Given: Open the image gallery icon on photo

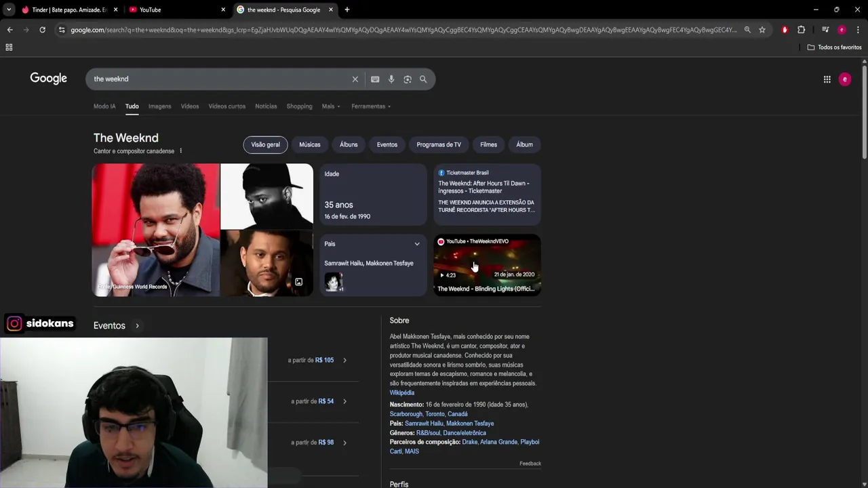Looking at the screenshot, I should pos(298,282).
